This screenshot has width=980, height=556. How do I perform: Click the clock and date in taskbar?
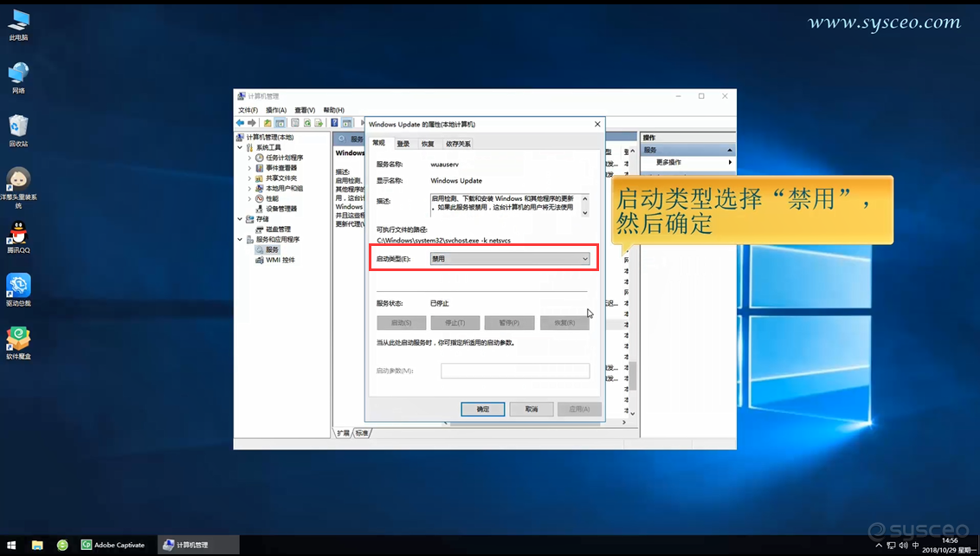pos(950,546)
